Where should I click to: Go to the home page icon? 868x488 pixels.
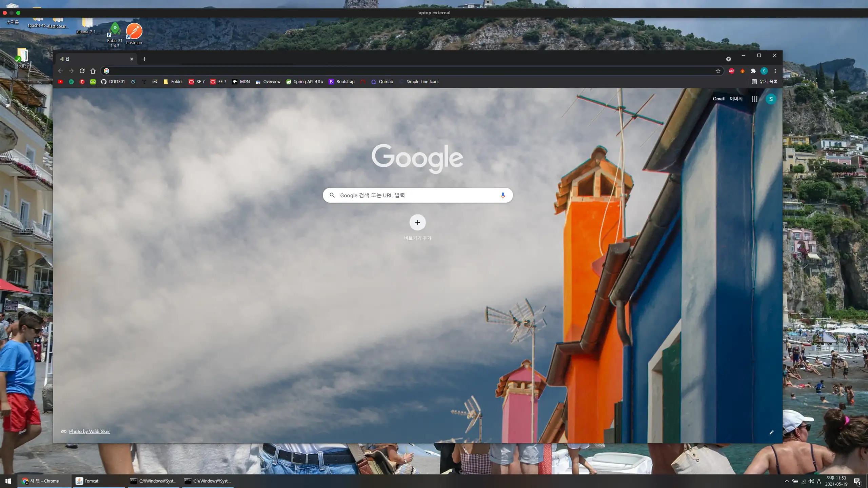(x=93, y=71)
